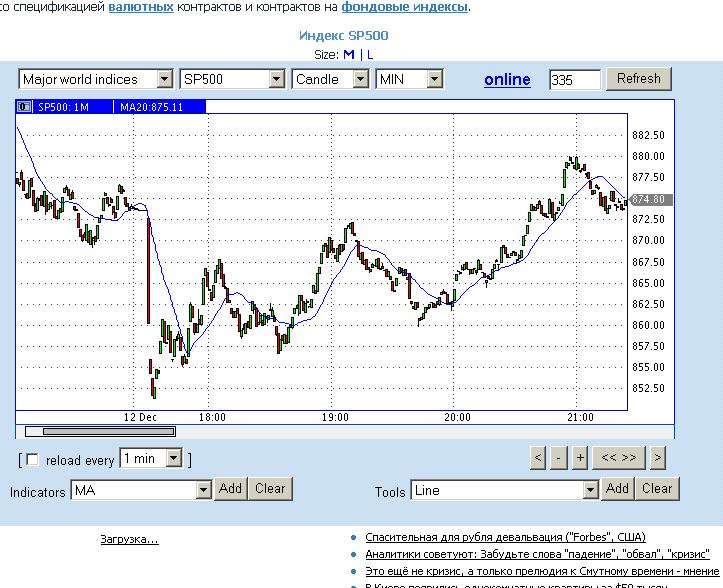
Task: Click Clear button next to Tools
Action: tap(656, 489)
